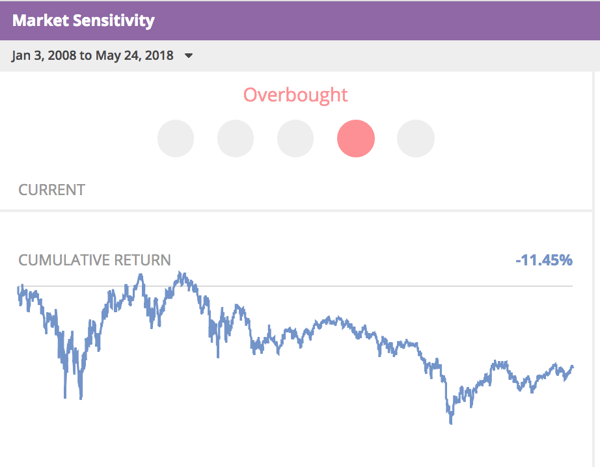Click the middle gray sensitivity indicator circle
Image resolution: width=600 pixels, height=467 pixels.
tap(295, 139)
